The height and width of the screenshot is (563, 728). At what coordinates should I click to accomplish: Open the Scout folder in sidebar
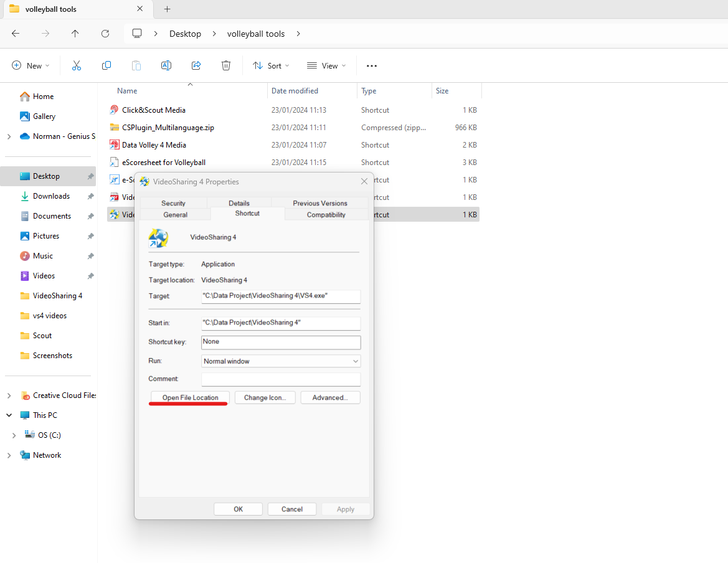[42, 336]
